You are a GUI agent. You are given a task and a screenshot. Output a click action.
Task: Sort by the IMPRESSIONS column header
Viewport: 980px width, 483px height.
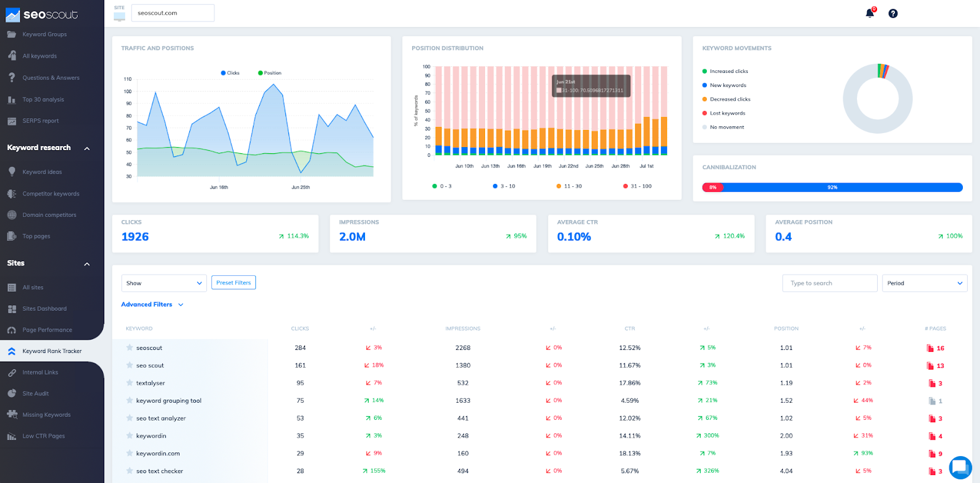[463, 329]
